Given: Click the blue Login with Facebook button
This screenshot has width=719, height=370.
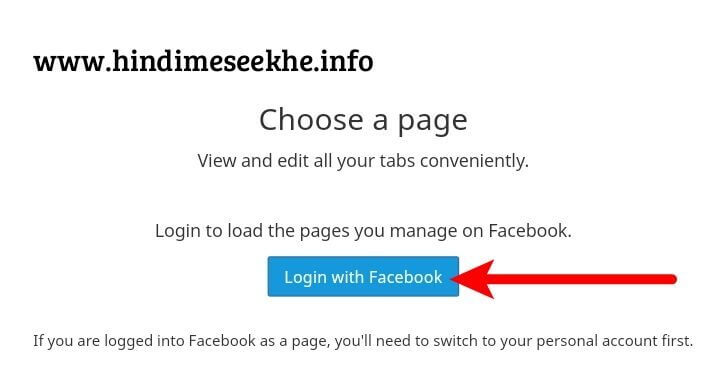Looking at the screenshot, I should pyautogui.click(x=363, y=276).
